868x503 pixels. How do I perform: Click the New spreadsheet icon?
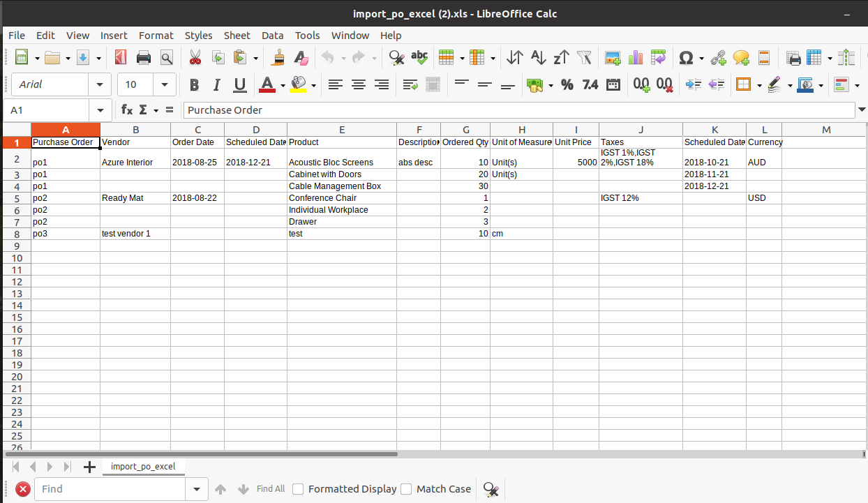pos(22,57)
